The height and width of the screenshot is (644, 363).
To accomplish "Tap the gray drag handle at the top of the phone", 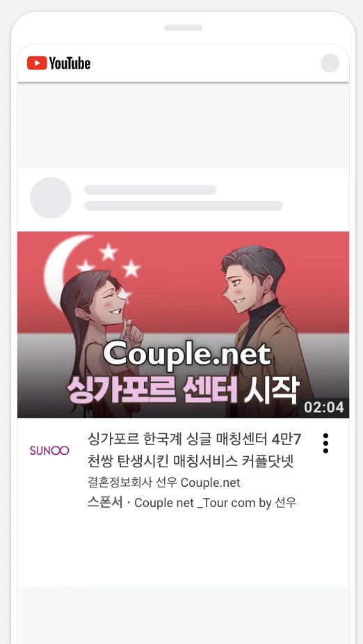I will [183, 28].
